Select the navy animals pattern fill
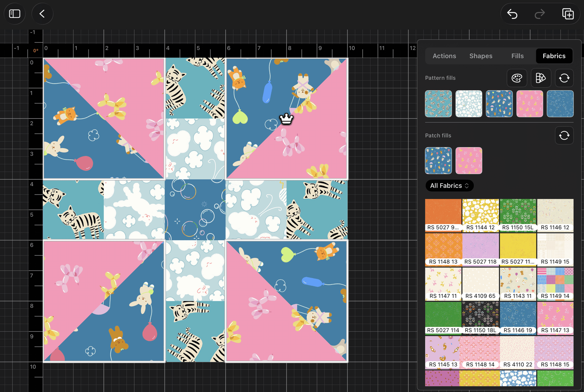The image size is (584, 392). (499, 104)
